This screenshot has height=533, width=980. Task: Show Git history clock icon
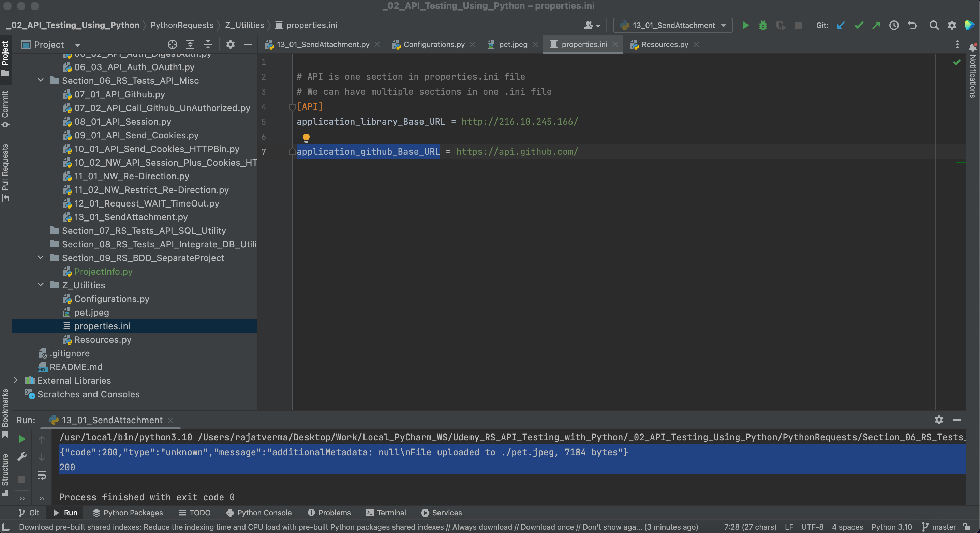(894, 25)
